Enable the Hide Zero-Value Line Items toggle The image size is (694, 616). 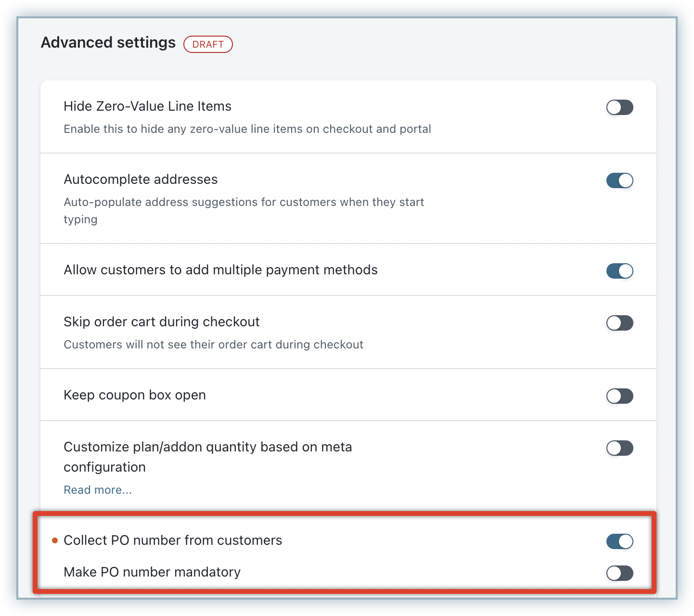[619, 107]
